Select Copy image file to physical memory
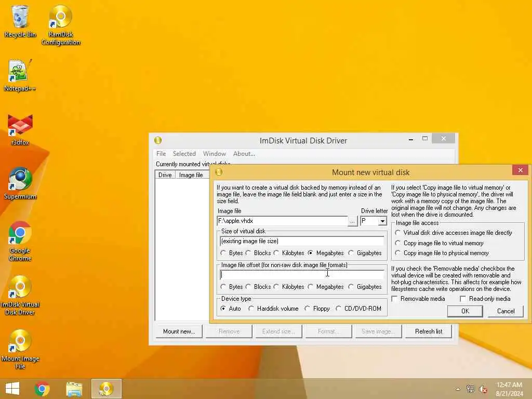Image resolution: width=532 pixels, height=399 pixels. tap(442, 253)
